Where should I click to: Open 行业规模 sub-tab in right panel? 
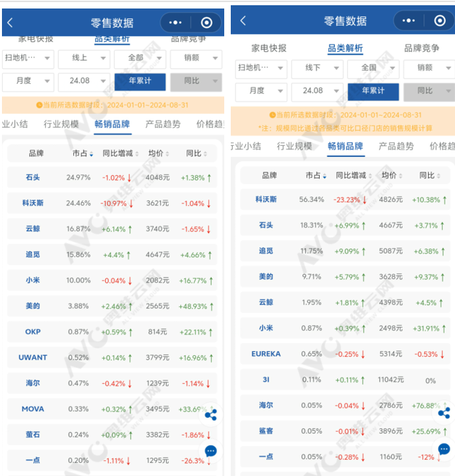pyautogui.click(x=294, y=146)
